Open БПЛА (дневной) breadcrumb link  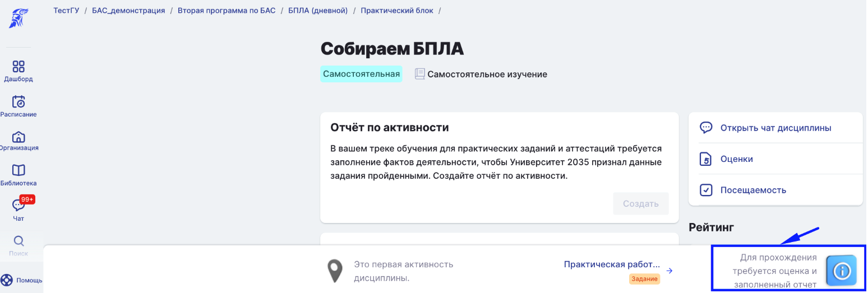coord(318,11)
